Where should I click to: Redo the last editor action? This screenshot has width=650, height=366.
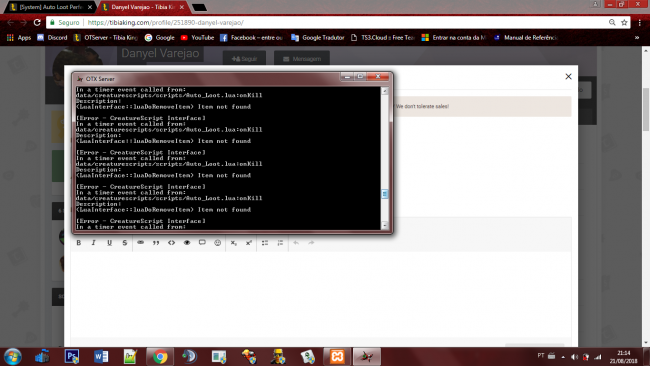311,243
